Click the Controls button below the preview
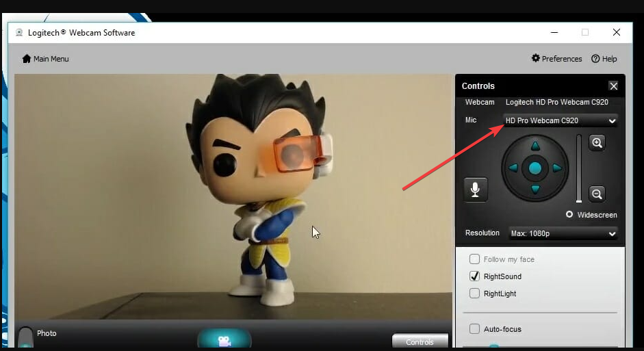 tap(420, 341)
